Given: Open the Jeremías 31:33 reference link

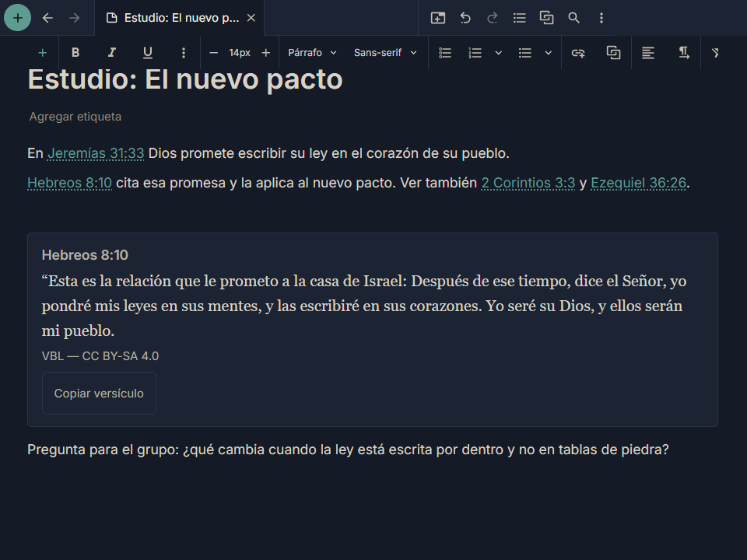Looking at the screenshot, I should [x=96, y=153].
